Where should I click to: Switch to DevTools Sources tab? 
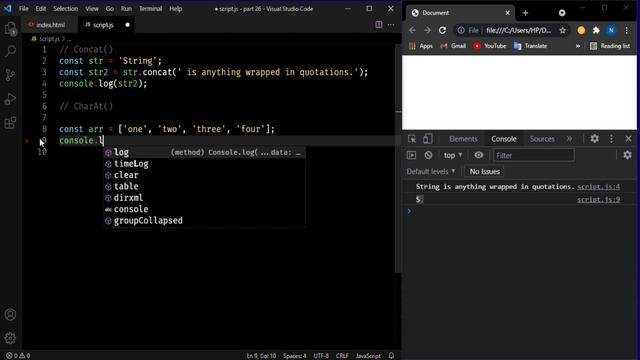[542, 139]
